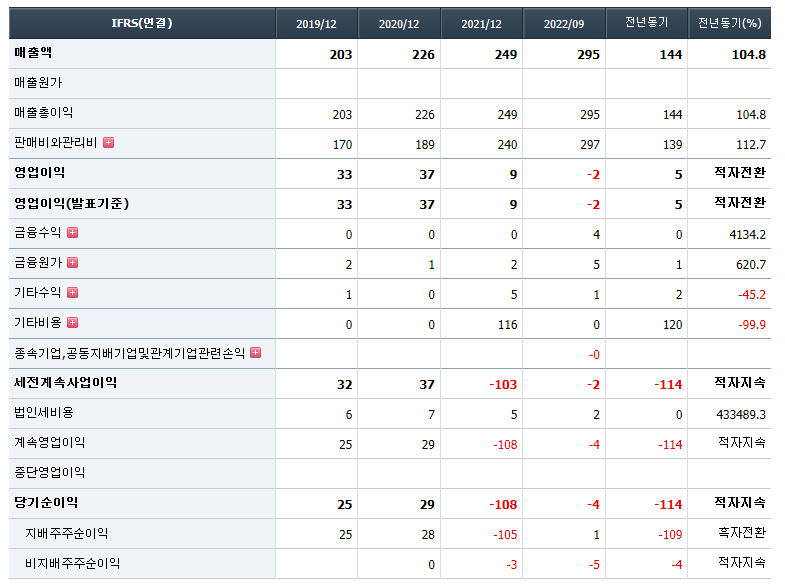Click 매출총이익 2019/12 value 203
The height and width of the screenshot is (585, 785).
(342, 115)
